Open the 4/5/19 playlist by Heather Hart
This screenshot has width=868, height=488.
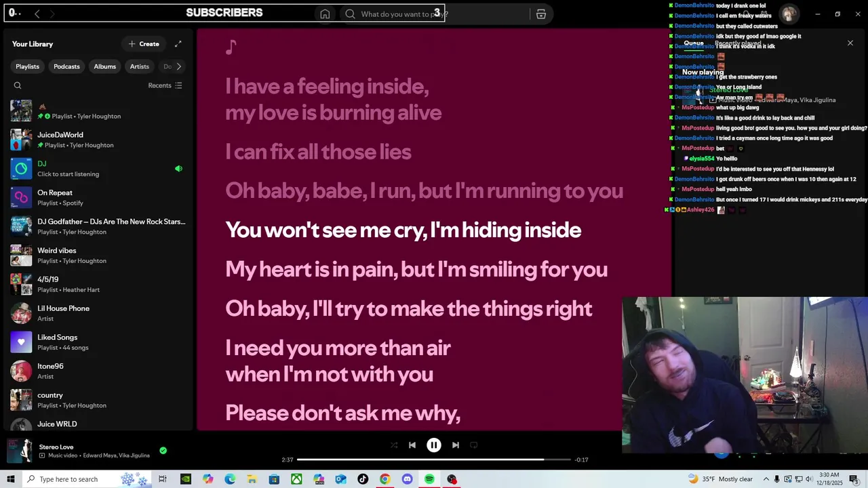pos(98,285)
